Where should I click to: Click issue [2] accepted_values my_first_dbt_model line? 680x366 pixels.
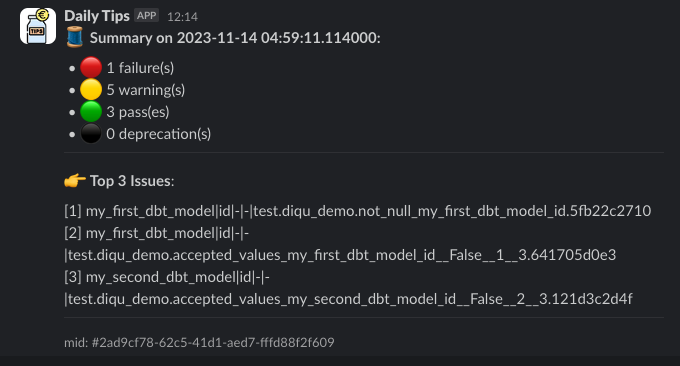[x=340, y=244]
